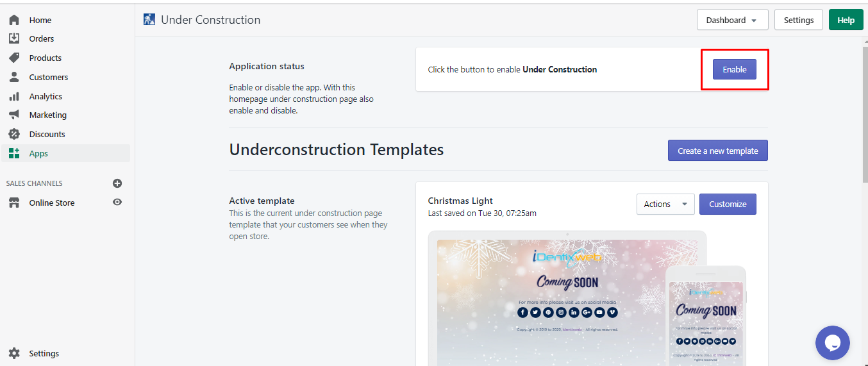Screen dimensions: 868x366
Task: Click the Settings gear icon in sidebar
Action: coord(14,353)
